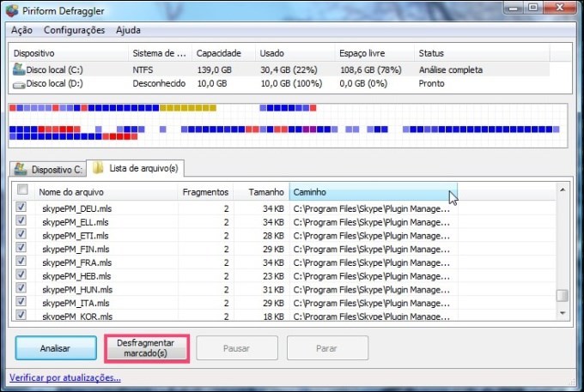Select the skypePM_HEB.mls file name
The image size is (584, 392).
click(76, 276)
